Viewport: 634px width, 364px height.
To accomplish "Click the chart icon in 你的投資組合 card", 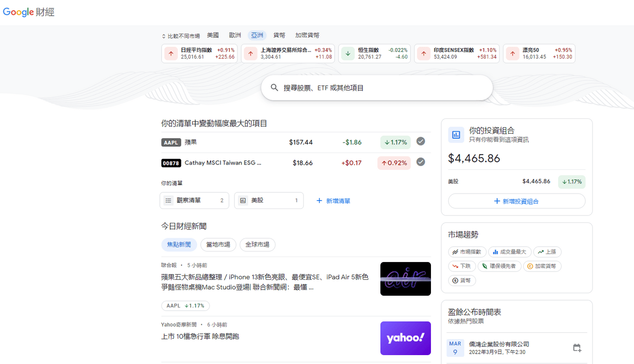I will pyautogui.click(x=456, y=134).
